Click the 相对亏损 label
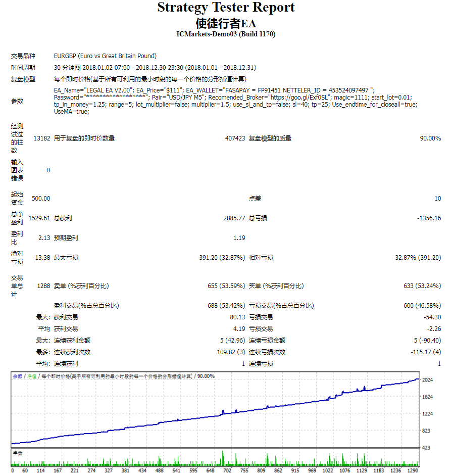 click(x=261, y=258)
